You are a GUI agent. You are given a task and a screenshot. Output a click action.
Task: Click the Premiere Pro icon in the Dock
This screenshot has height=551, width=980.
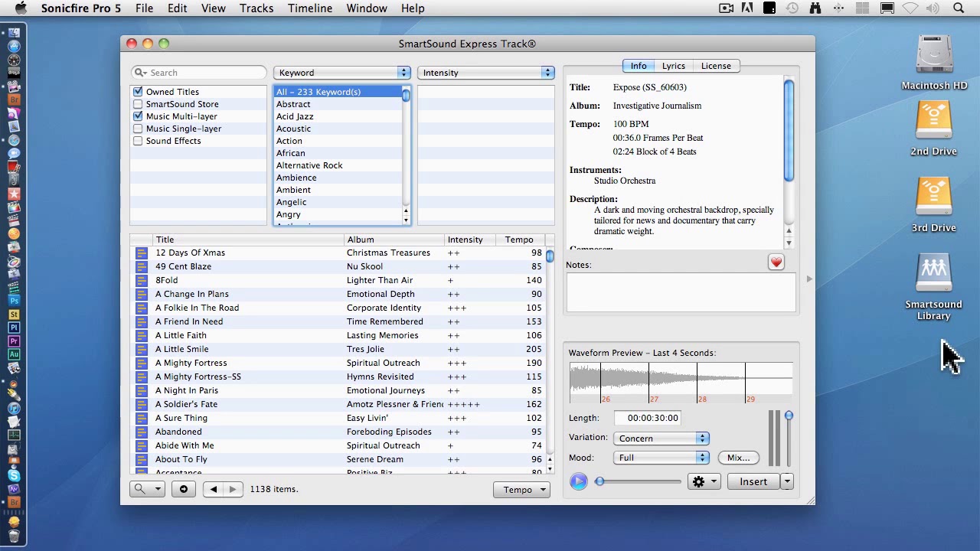[14, 341]
